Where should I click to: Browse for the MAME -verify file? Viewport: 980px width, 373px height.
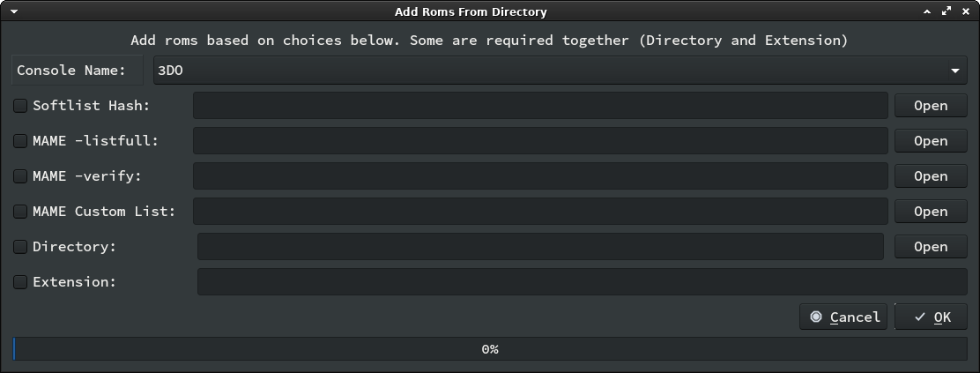[x=930, y=176]
